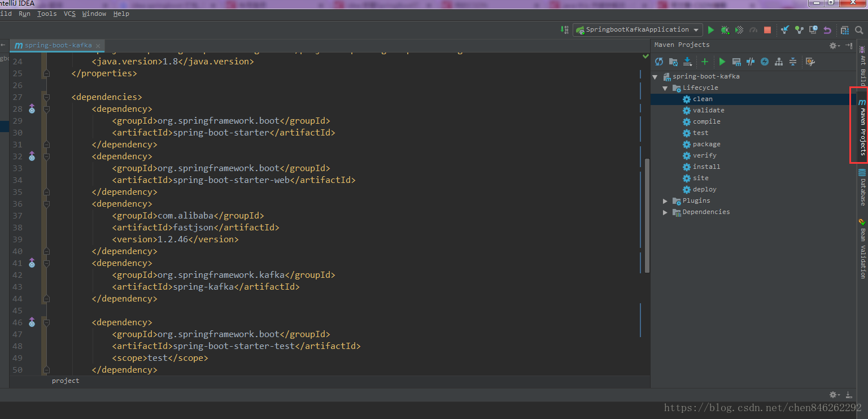Select the spring-boot-kafka editor tab

click(58, 45)
